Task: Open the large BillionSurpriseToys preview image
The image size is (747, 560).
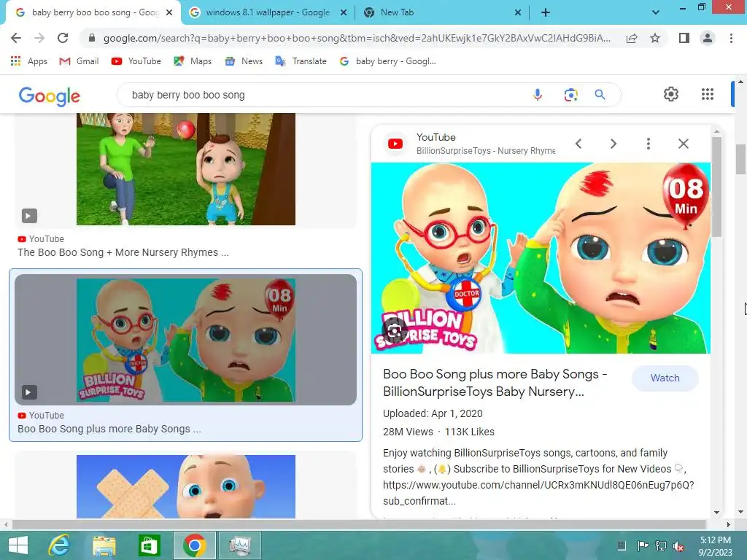Action: (541, 258)
